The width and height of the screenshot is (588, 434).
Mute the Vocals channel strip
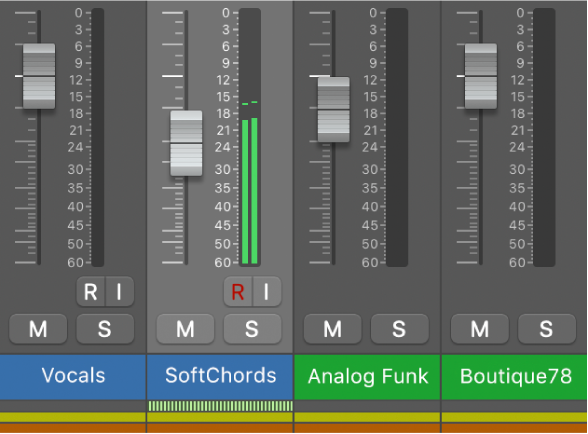(38, 329)
